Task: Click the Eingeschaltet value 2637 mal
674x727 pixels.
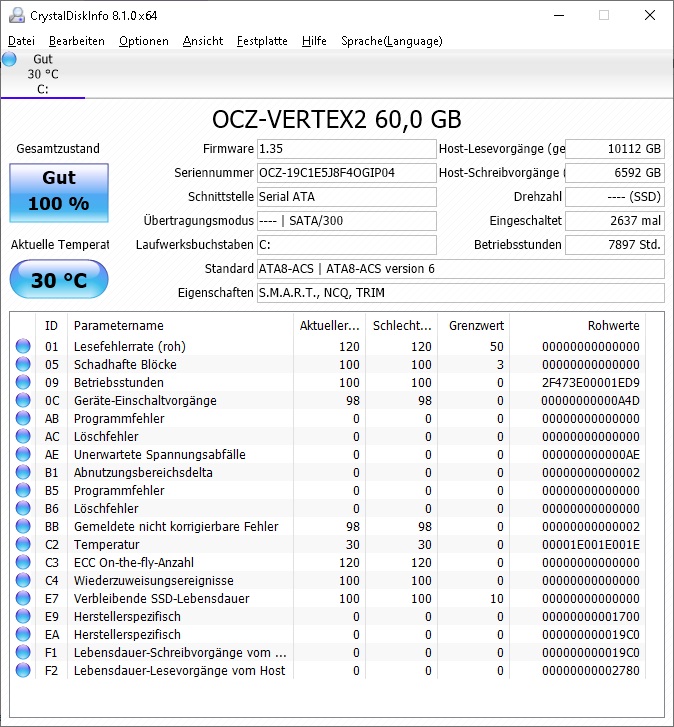Action: [615, 221]
